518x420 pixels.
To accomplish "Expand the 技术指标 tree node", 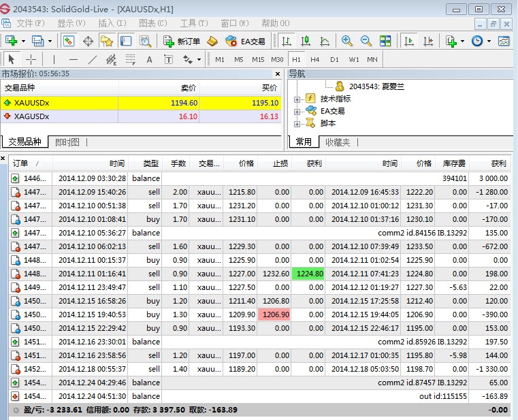I will coord(297,99).
